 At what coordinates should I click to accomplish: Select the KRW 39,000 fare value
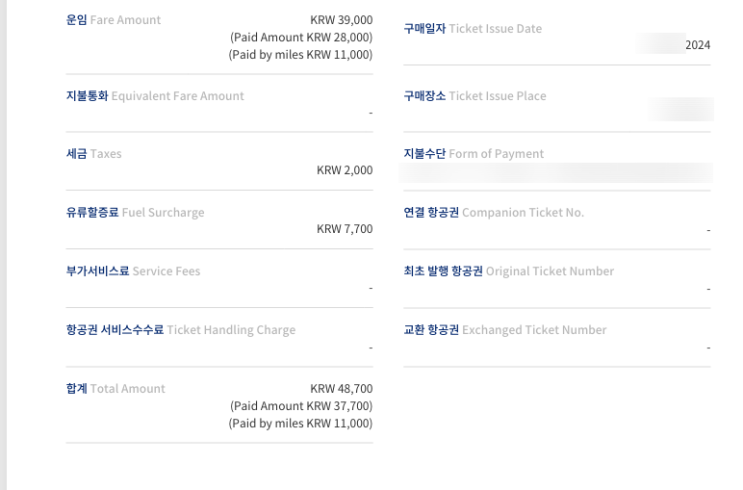tap(341, 20)
